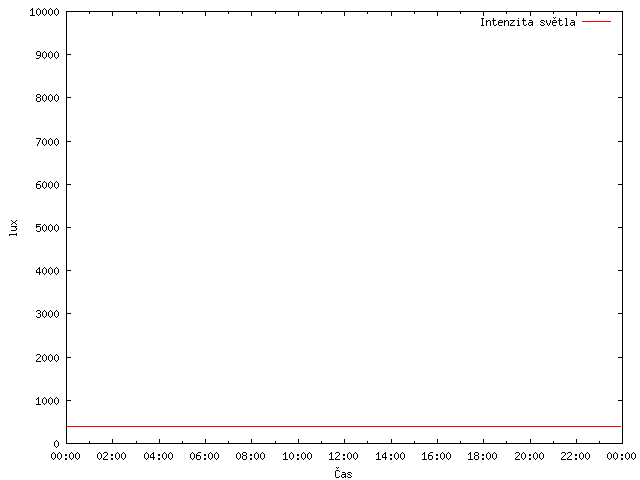Click the red flat data line
The height and width of the screenshot is (480, 640).
click(x=344, y=426)
